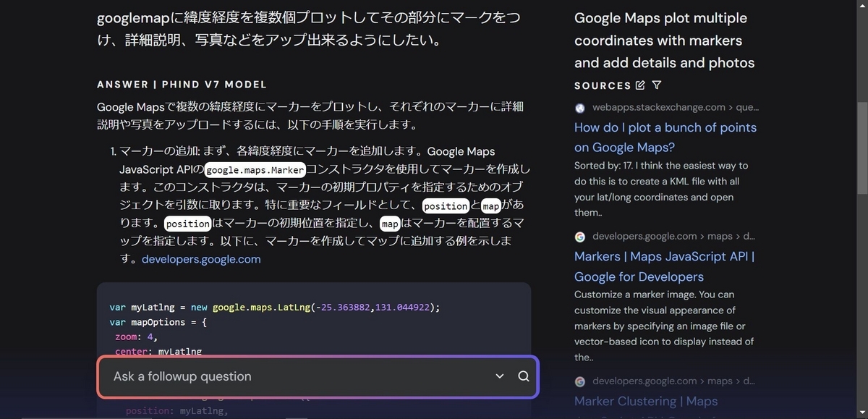Click the "Customize a marker image" snippet text
Viewport: 868px width, 419px height.
pos(664,326)
